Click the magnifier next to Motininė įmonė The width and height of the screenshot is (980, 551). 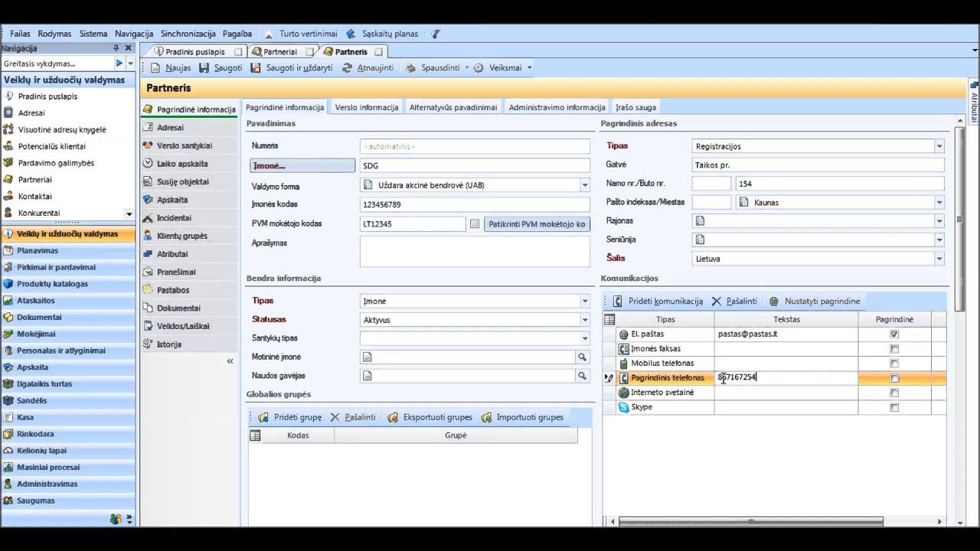[x=583, y=357]
